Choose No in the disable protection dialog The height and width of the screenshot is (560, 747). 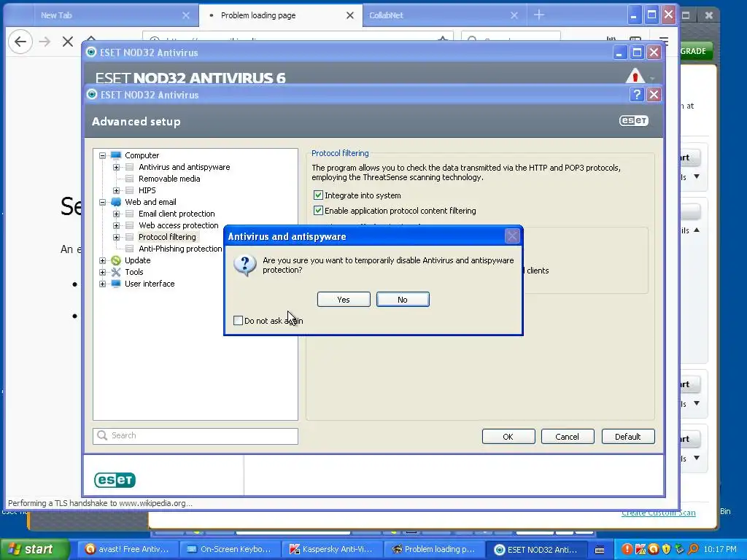403,300
